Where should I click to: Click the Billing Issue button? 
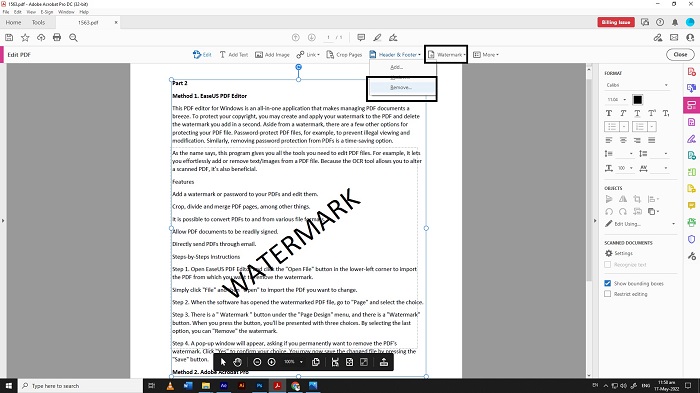pos(616,22)
